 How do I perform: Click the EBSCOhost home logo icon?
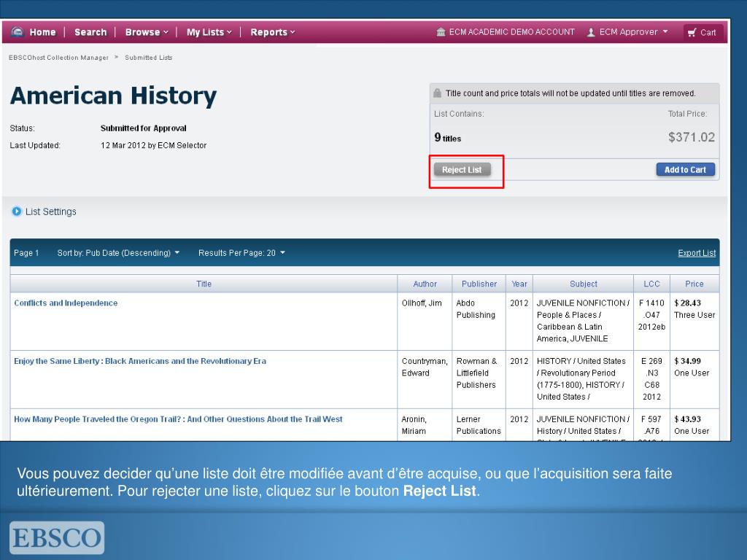click(18, 32)
